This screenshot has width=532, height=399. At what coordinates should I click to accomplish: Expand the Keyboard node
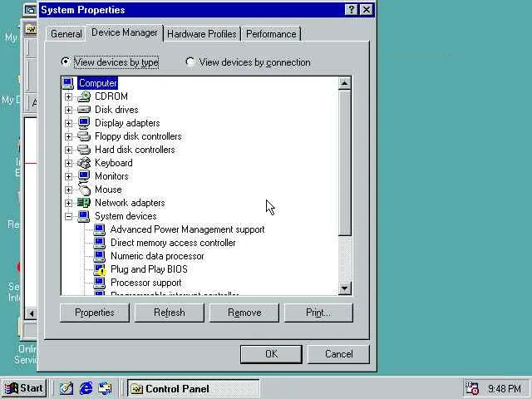(x=68, y=163)
